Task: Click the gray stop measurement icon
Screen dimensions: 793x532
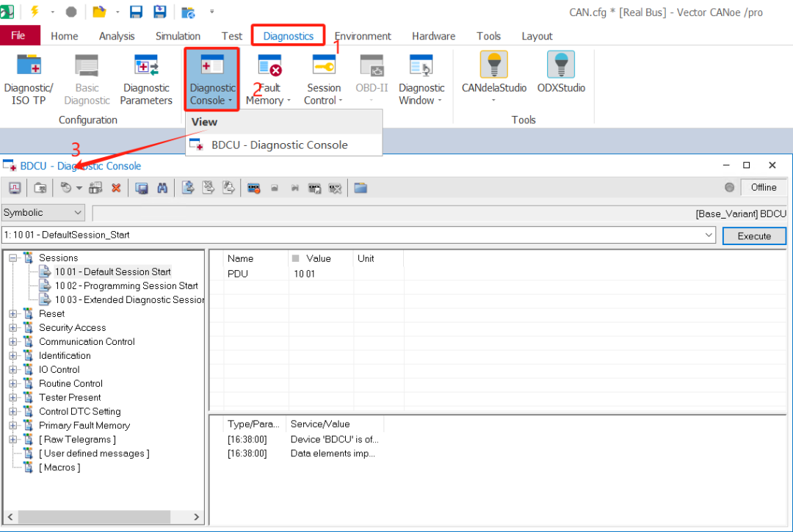Action: click(x=70, y=12)
